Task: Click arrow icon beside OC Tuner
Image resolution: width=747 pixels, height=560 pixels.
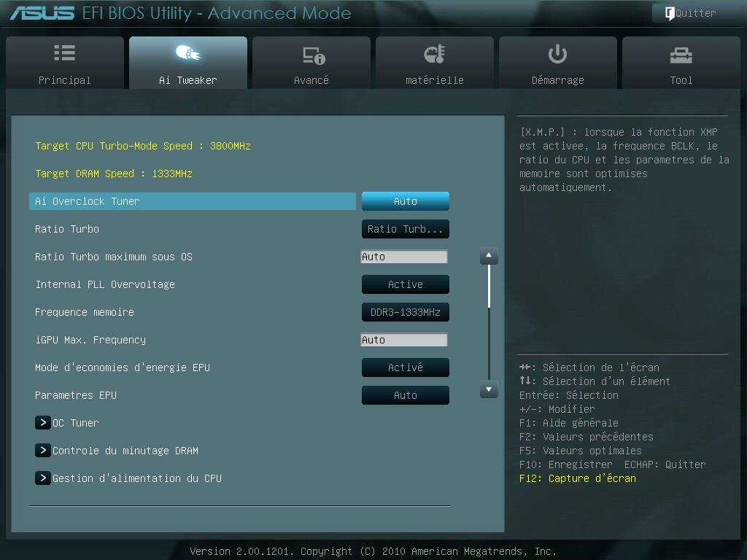Action: (43, 423)
